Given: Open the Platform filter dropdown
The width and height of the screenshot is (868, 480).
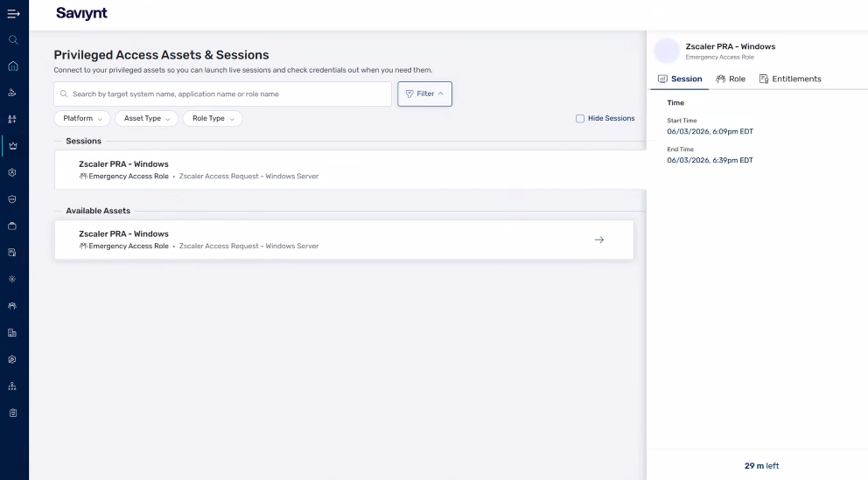Looking at the screenshot, I should coord(82,118).
